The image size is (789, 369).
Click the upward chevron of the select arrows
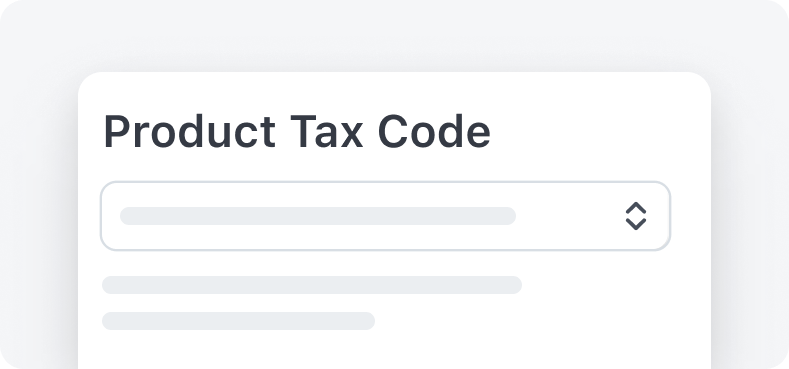tap(636, 208)
